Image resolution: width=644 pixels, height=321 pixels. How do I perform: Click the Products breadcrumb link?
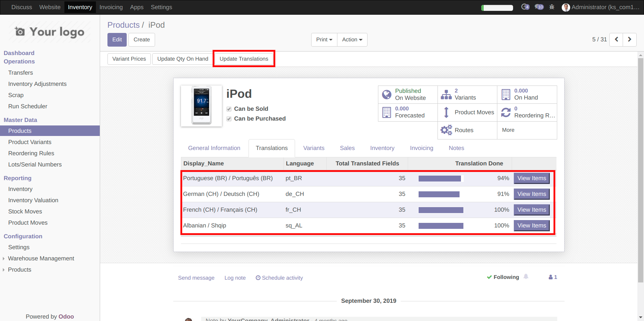124,25
